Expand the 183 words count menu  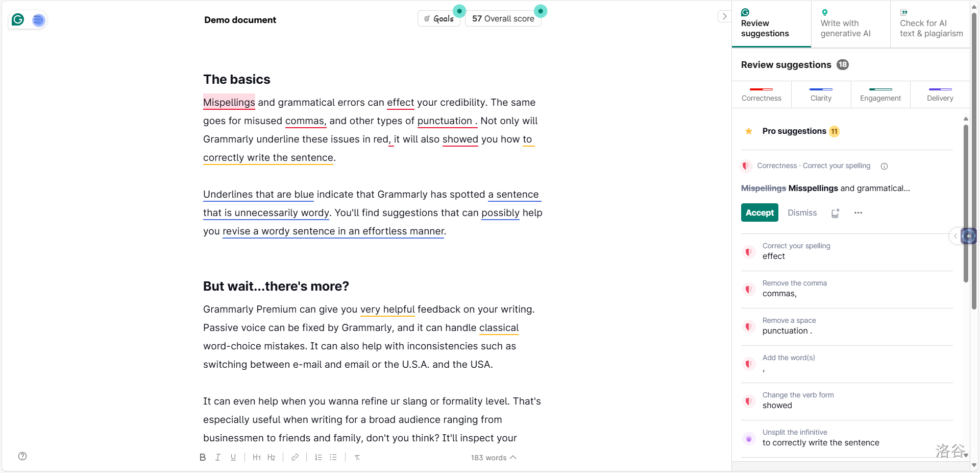493,458
